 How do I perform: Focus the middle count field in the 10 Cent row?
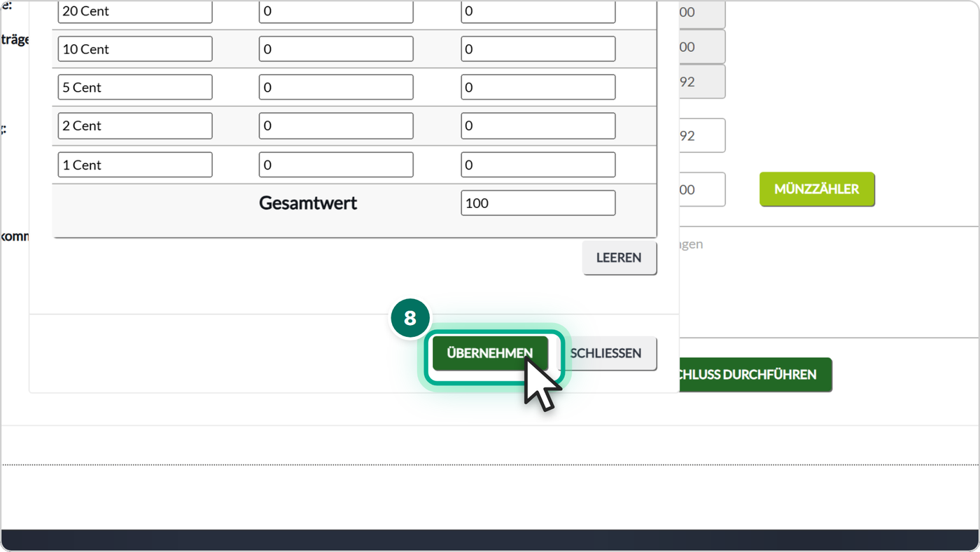pyautogui.click(x=336, y=49)
